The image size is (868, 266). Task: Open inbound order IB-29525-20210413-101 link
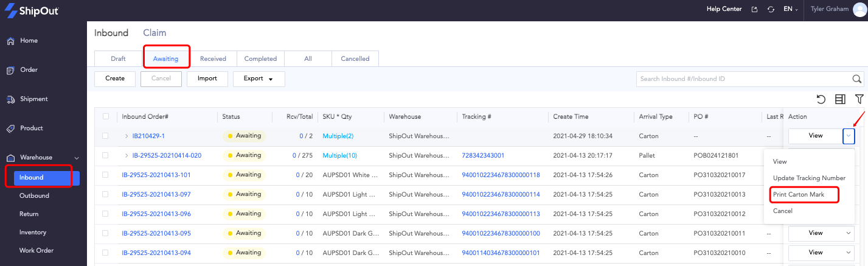(156, 175)
